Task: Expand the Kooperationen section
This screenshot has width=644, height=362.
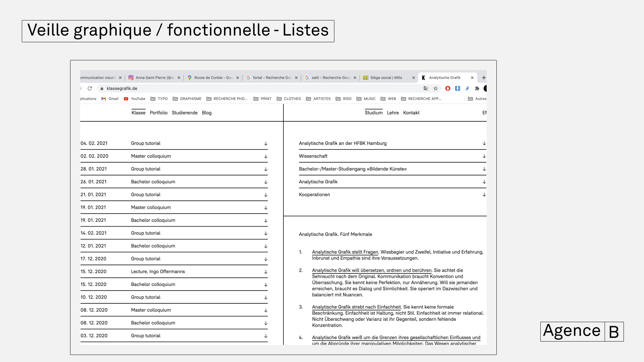Action: tap(484, 195)
